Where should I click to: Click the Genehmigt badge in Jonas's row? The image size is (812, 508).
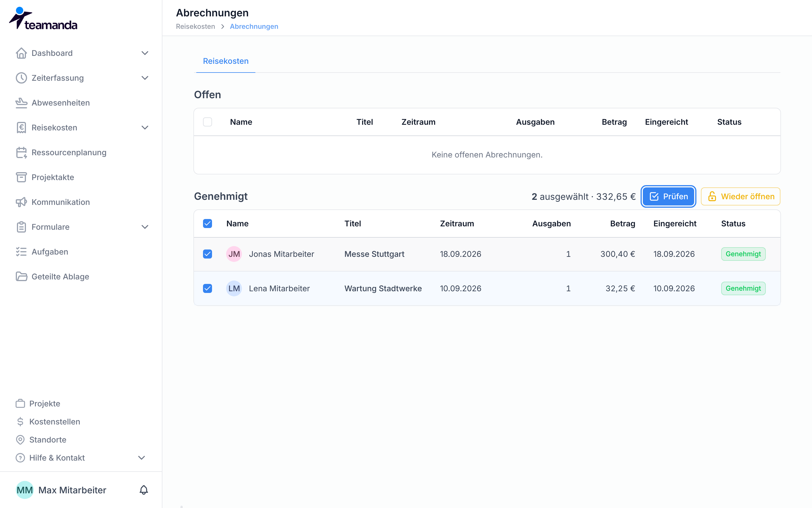pos(743,254)
